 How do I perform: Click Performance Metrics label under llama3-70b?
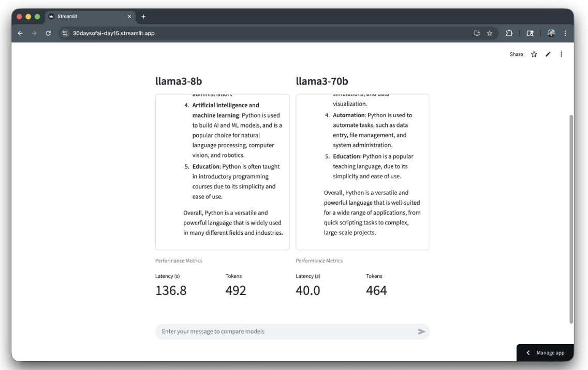click(319, 261)
